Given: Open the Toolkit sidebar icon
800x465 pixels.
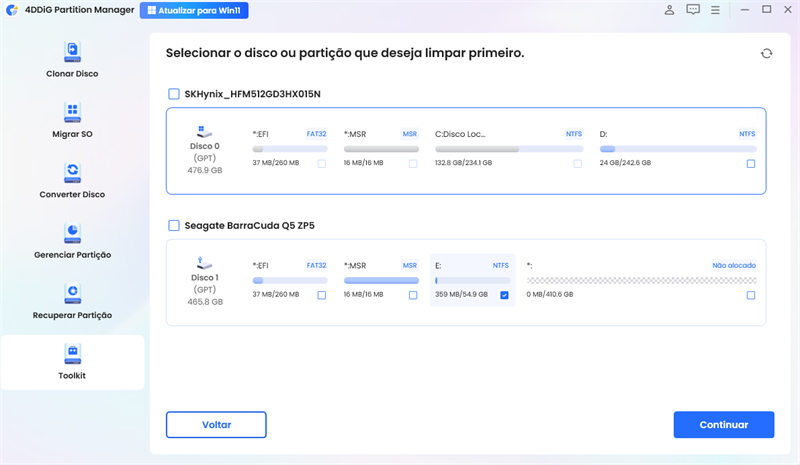Looking at the screenshot, I should pyautogui.click(x=72, y=352).
